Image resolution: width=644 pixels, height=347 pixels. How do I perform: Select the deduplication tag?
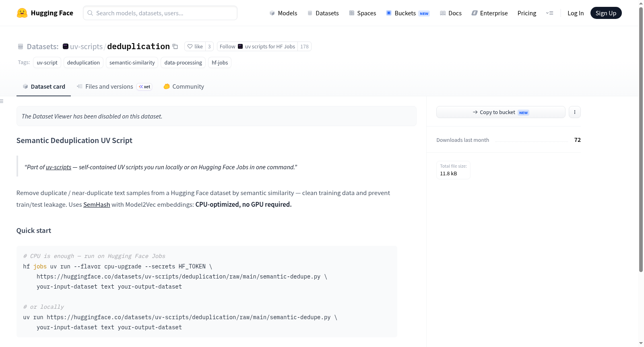click(x=83, y=62)
